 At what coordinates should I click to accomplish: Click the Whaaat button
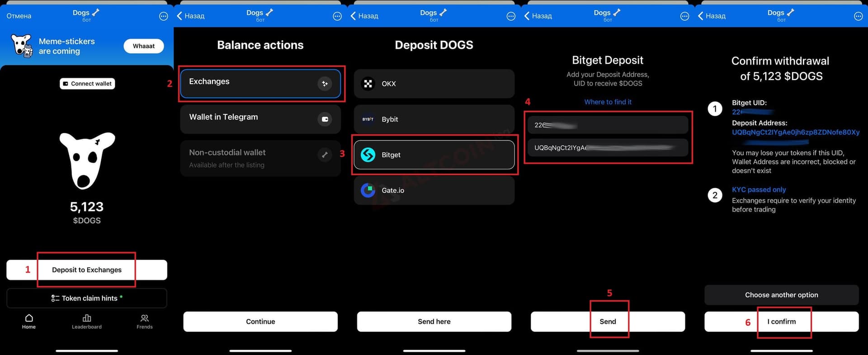click(x=144, y=46)
